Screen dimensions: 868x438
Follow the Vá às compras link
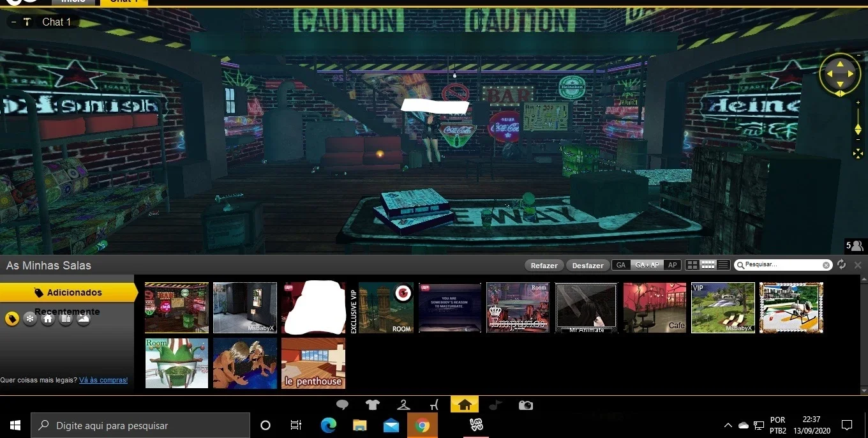[103, 380]
